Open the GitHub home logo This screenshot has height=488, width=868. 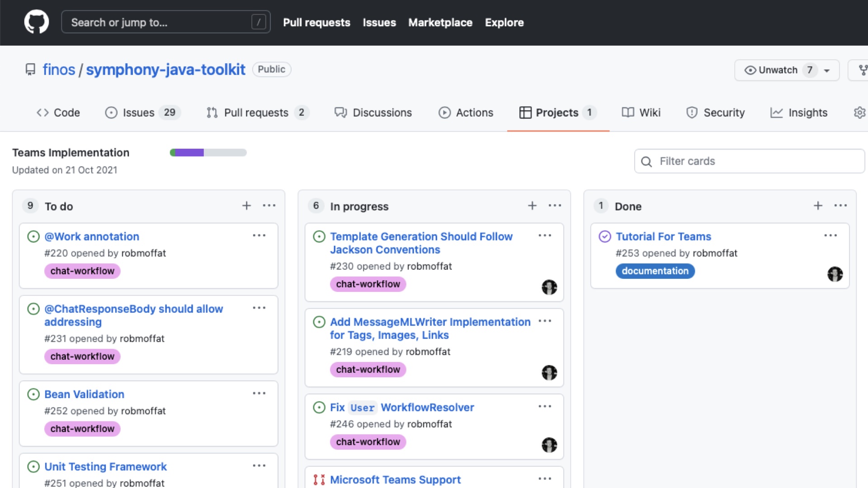[37, 22]
